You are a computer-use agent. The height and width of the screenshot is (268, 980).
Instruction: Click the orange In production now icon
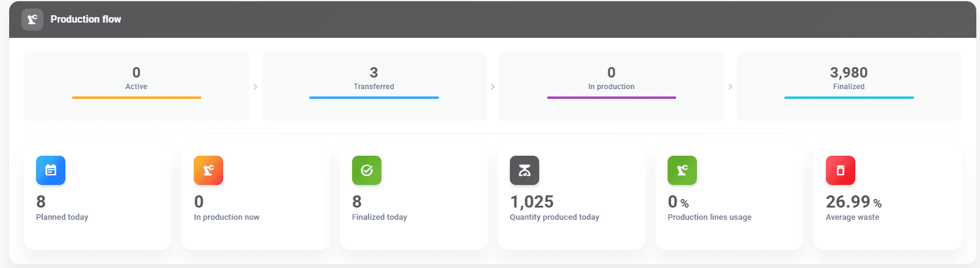click(x=208, y=170)
